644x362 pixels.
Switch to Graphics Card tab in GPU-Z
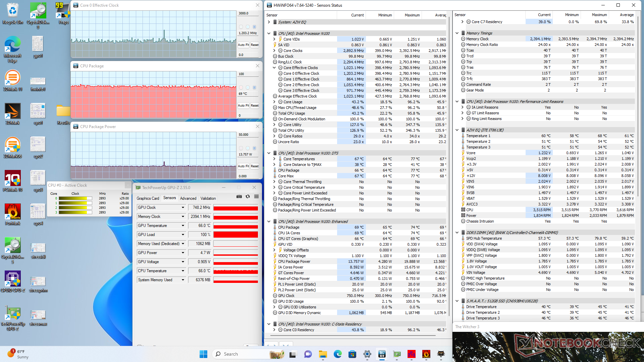148,198
